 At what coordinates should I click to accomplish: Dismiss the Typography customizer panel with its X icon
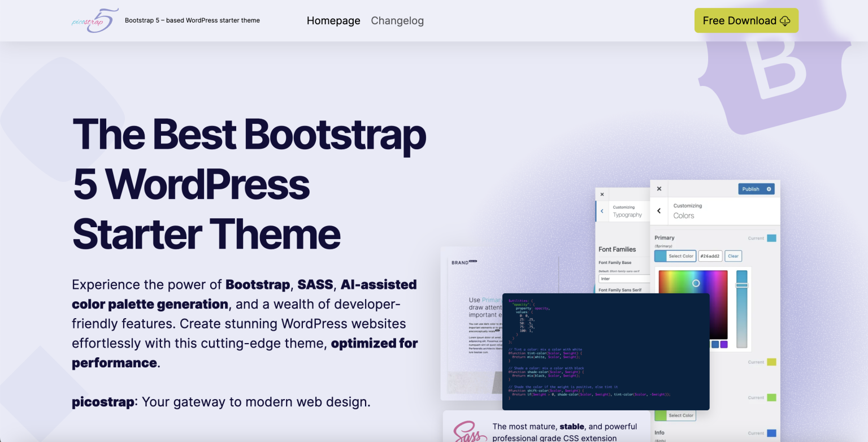602,194
